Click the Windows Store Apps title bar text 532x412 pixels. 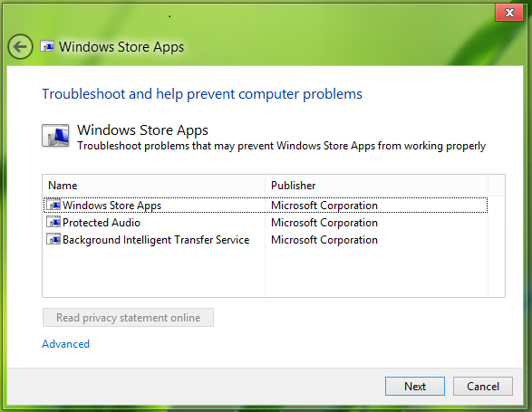tap(121, 47)
